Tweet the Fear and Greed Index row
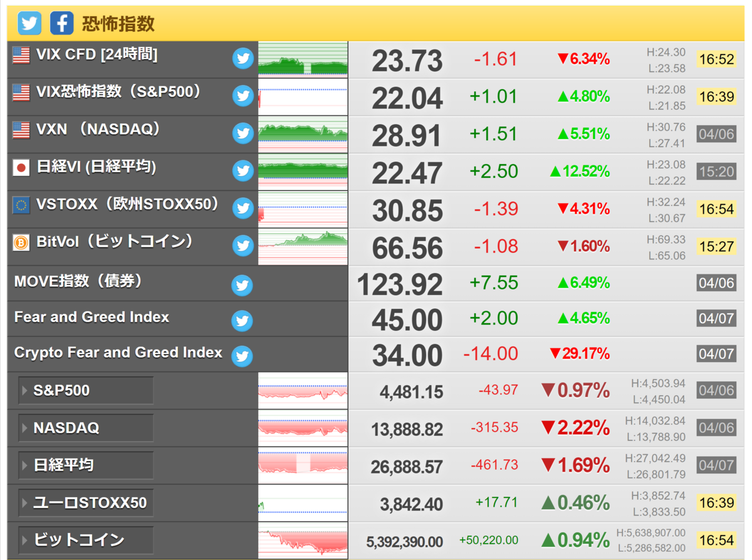This screenshot has width=752, height=560. pyautogui.click(x=242, y=321)
